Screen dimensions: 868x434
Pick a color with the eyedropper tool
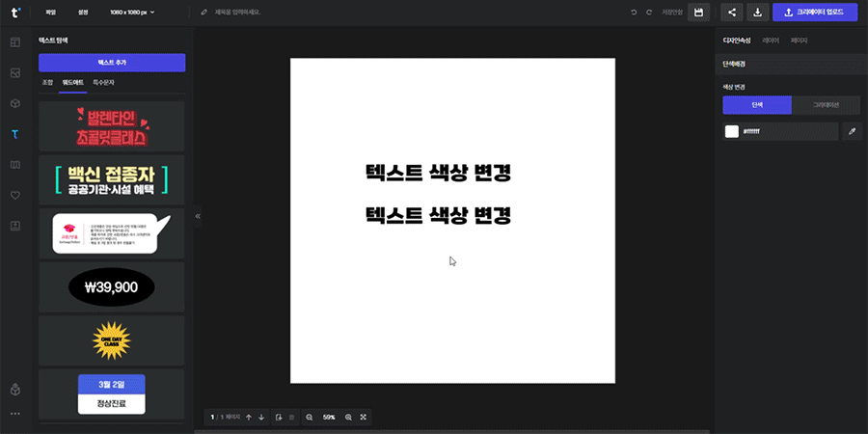852,131
